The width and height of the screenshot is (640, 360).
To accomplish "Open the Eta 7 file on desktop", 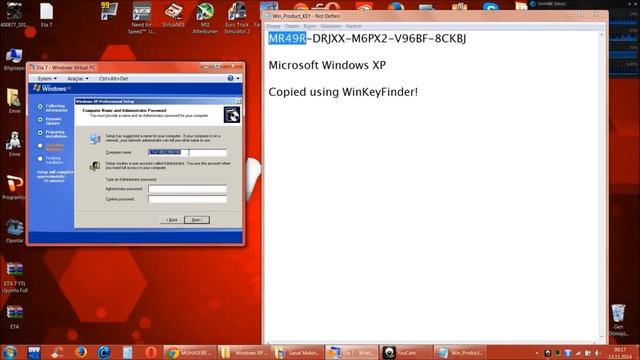I will pyautogui.click(x=47, y=15).
